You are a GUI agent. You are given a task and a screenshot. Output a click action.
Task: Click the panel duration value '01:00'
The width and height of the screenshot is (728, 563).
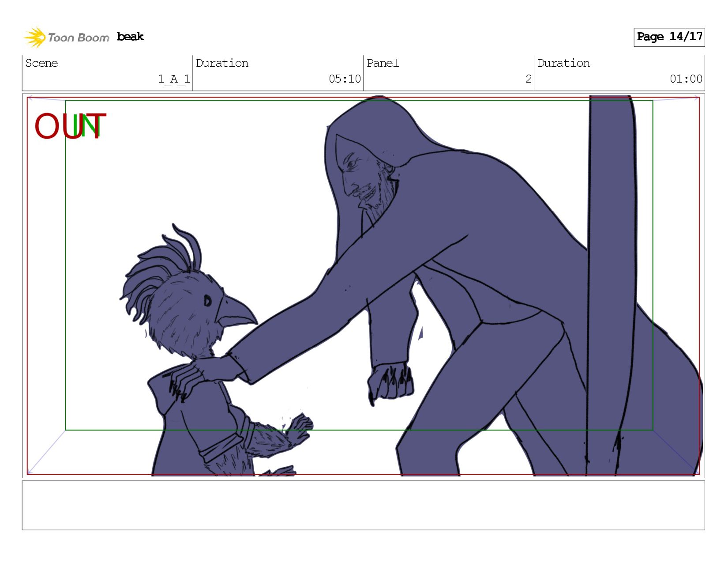[686, 79]
